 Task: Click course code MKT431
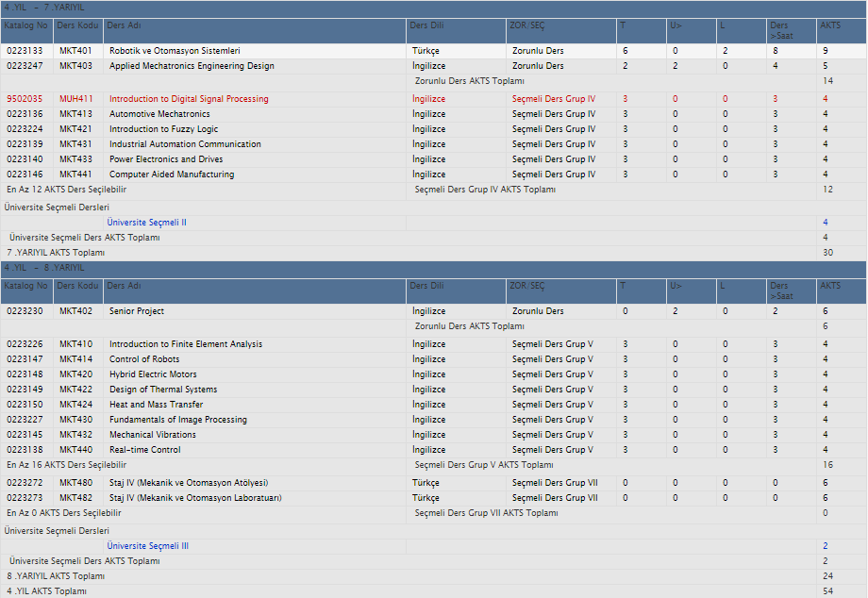coord(75,144)
